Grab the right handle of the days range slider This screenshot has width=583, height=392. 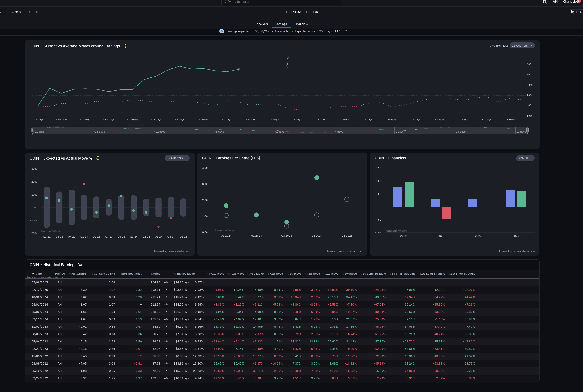[527, 130]
